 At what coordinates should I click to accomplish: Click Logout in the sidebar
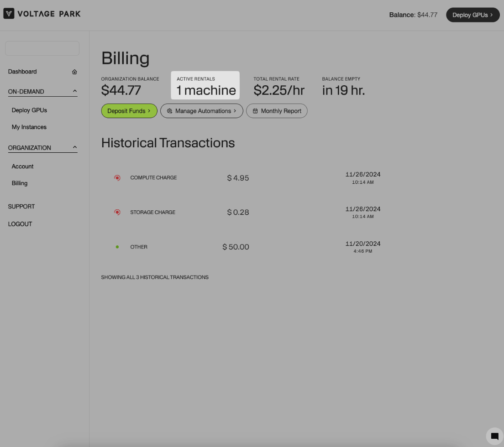click(x=20, y=224)
